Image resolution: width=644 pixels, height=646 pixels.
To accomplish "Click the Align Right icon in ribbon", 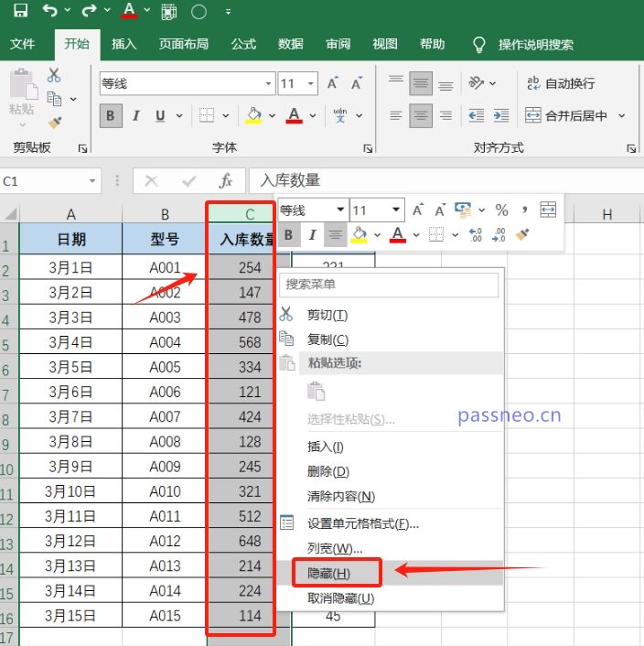I will click(445, 115).
